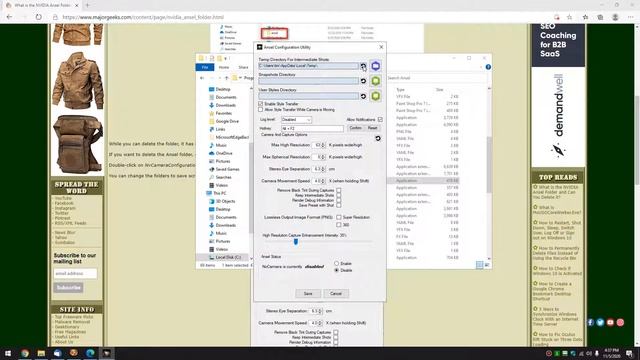The height and width of the screenshot is (360, 640).
Task: Enable Save Preset with Shot
Action: coord(338,205)
